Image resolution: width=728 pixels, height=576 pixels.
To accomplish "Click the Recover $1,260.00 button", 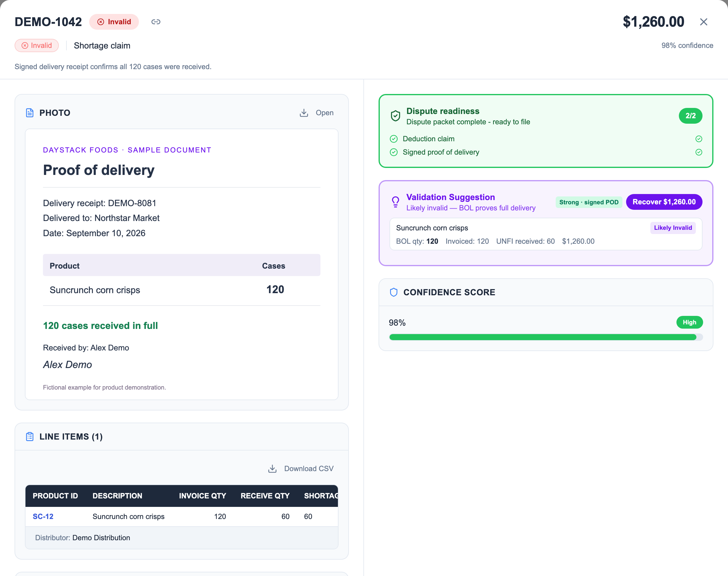I will point(664,202).
